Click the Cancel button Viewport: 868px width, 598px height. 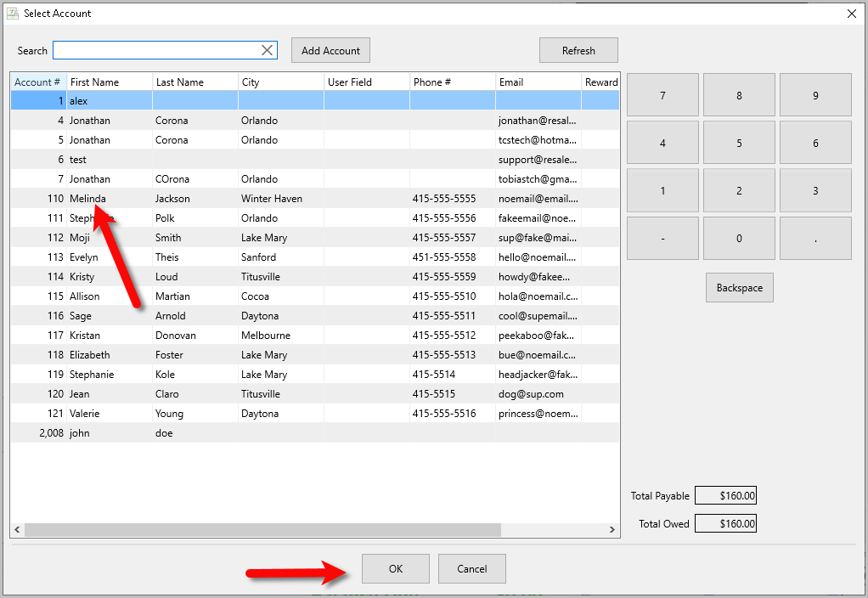471,568
